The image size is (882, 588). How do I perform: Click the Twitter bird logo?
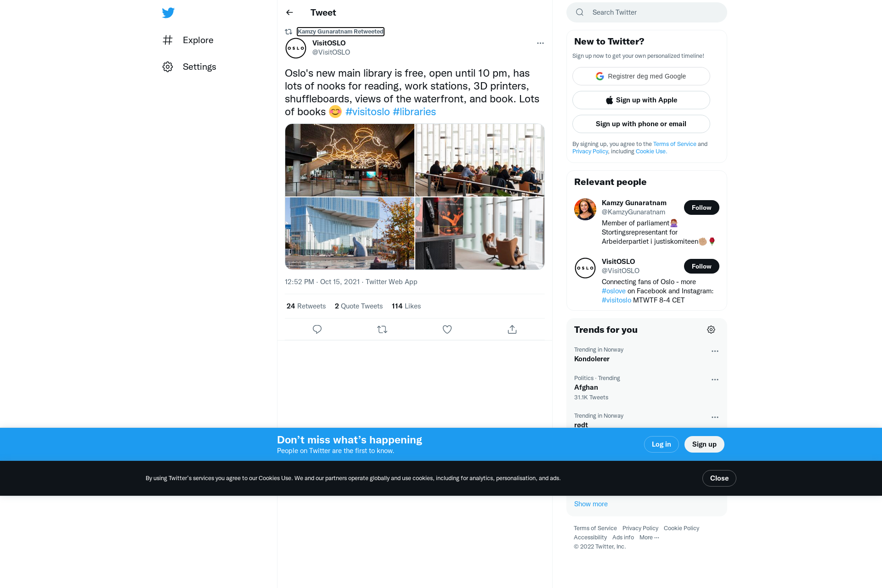tap(168, 13)
